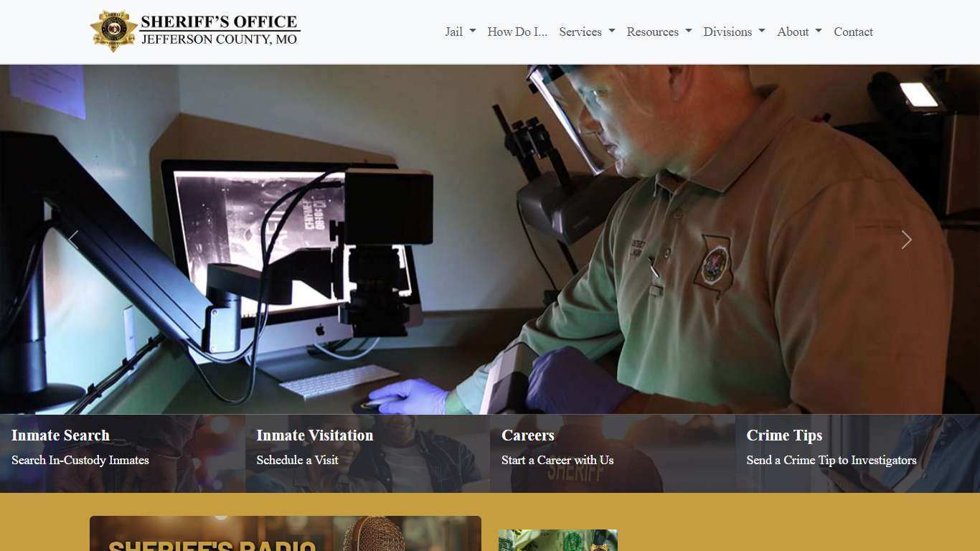Expand the Resources menu
The width and height of the screenshot is (980, 551).
coord(658,32)
